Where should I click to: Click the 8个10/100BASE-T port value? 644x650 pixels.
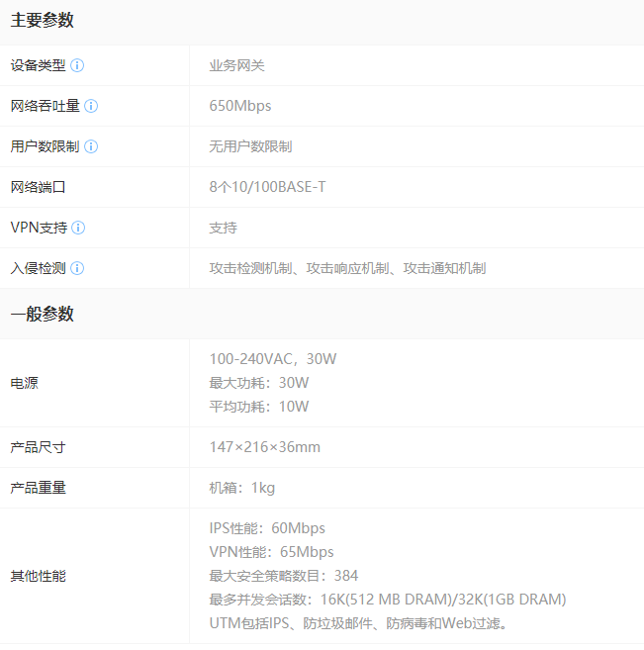[x=267, y=187]
